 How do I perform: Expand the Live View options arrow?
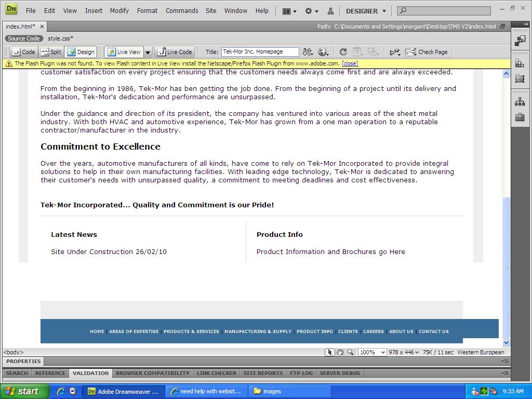coord(148,52)
